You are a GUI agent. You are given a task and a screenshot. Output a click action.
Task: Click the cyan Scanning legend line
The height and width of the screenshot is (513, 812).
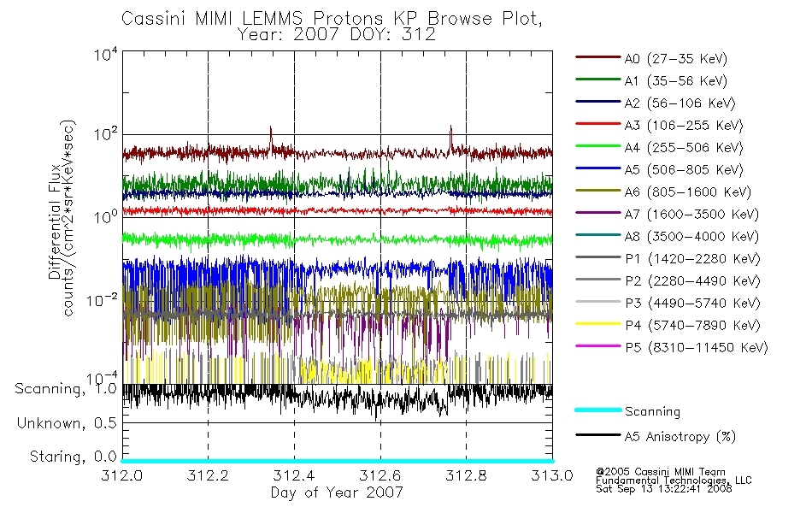(597, 410)
